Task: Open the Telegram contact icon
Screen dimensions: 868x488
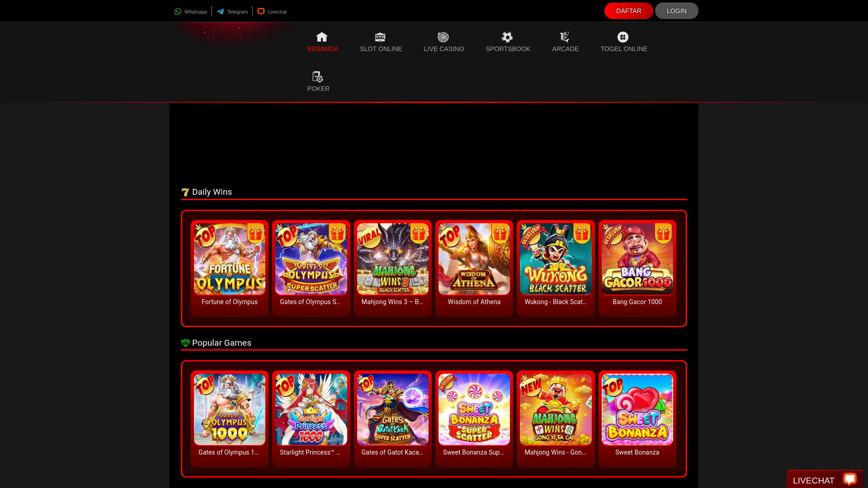Action: click(x=220, y=12)
